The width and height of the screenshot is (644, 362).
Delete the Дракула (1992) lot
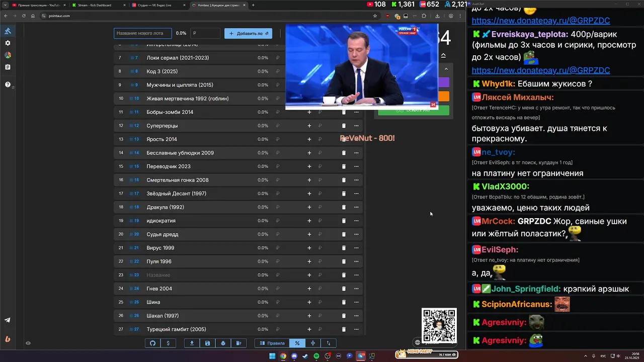[x=344, y=207]
